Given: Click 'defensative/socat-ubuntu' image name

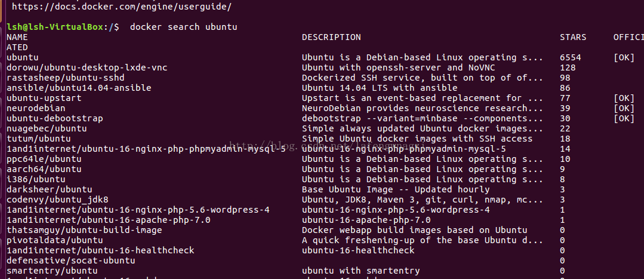Looking at the screenshot, I should tap(70, 260).
